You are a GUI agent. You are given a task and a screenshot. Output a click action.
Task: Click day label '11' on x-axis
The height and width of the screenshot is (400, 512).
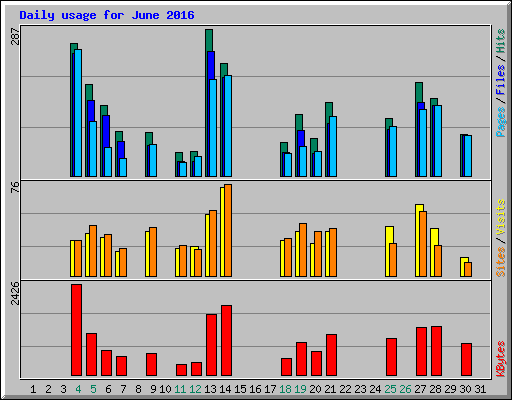pyautogui.click(x=180, y=389)
